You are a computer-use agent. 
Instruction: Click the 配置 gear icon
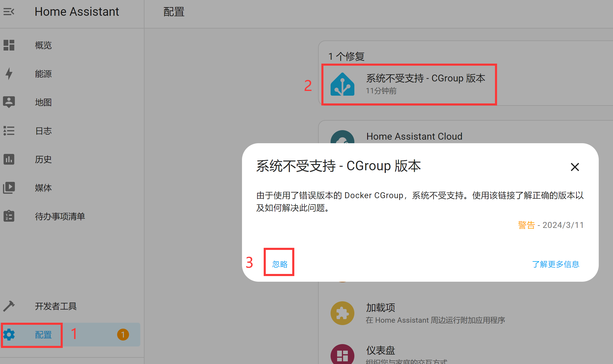tap(9, 335)
